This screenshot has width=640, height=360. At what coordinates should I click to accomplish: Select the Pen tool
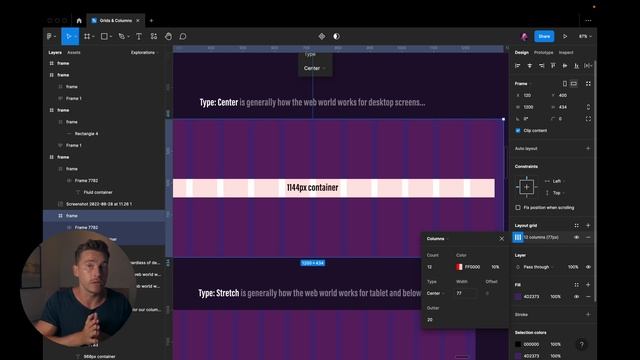click(x=121, y=36)
